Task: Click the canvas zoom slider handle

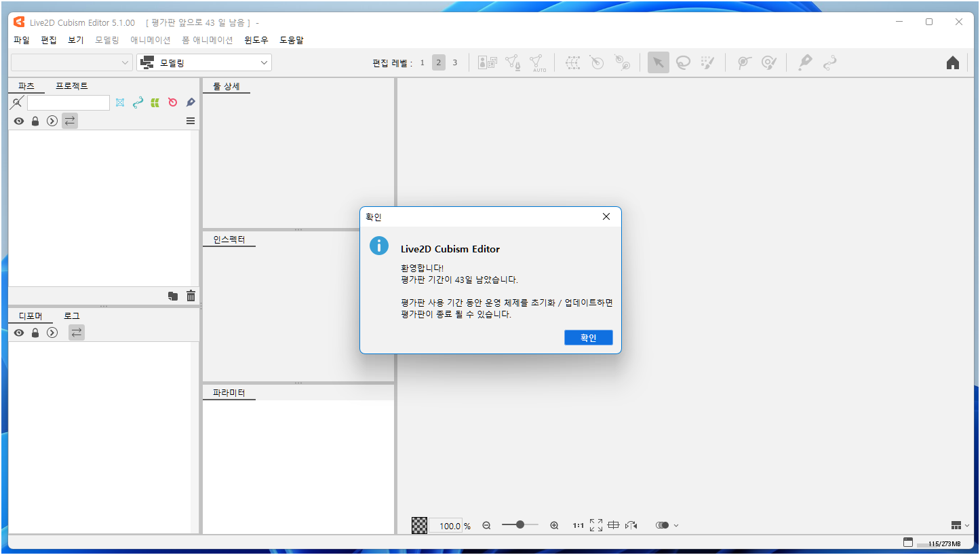Action: coord(520,524)
